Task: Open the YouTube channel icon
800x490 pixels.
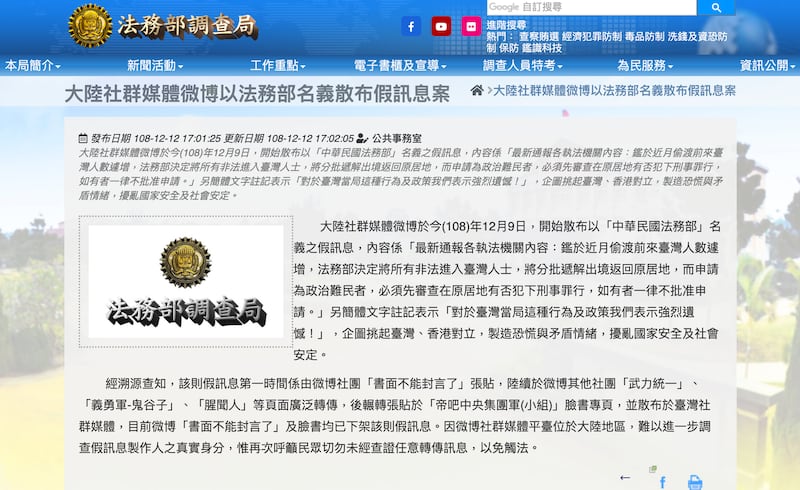Action: 441,27
